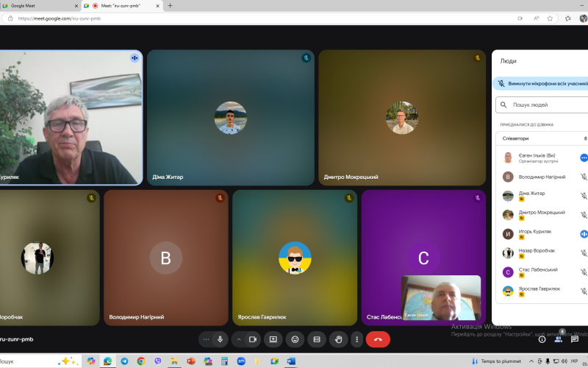Click the Євген Ільків self-view thumbnail

(440, 298)
